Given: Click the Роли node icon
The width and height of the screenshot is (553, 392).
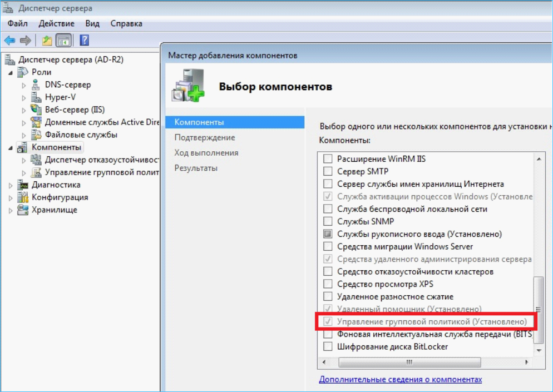Looking at the screenshot, I should (x=23, y=72).
